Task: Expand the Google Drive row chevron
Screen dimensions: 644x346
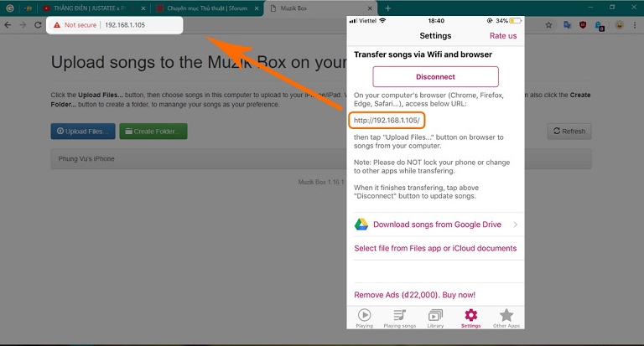Action: point(515,225)
